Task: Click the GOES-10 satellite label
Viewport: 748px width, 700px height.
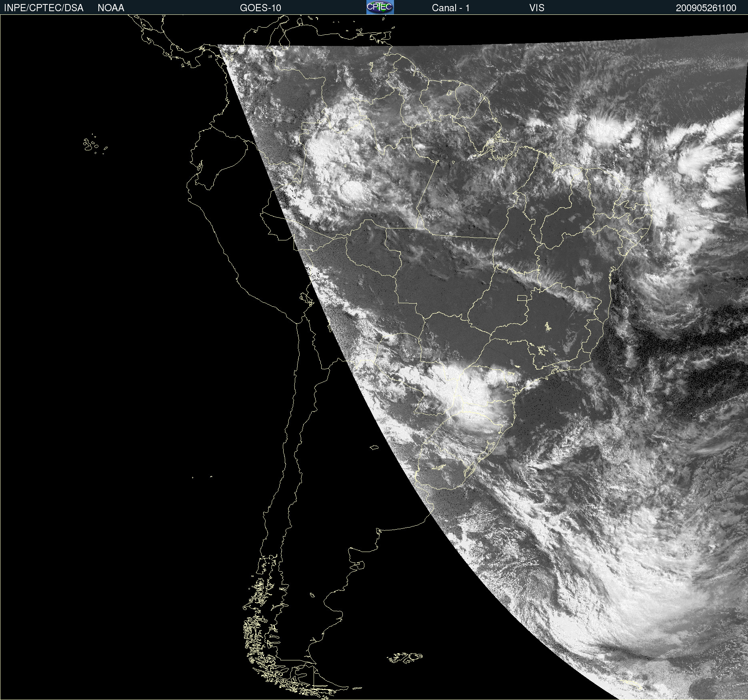Action: click(260, 8)
